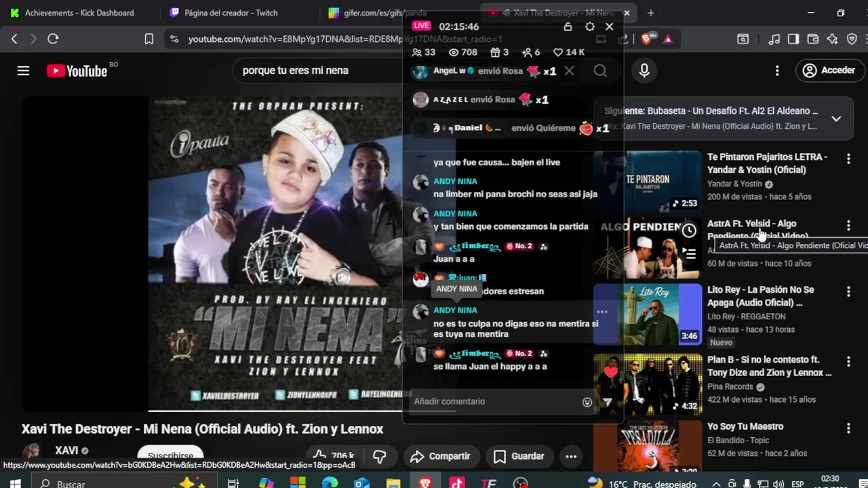Open YouTube settings three-dot menu
868x488 pixels.
coord(777,70)
